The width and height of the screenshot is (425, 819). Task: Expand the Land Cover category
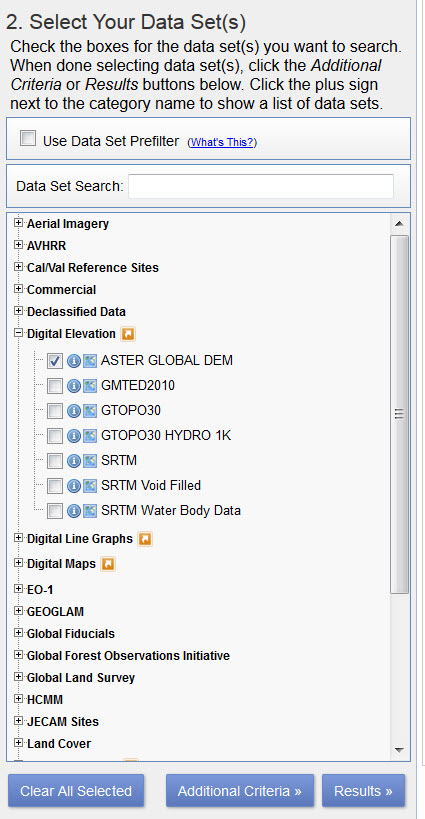point(19,742)
